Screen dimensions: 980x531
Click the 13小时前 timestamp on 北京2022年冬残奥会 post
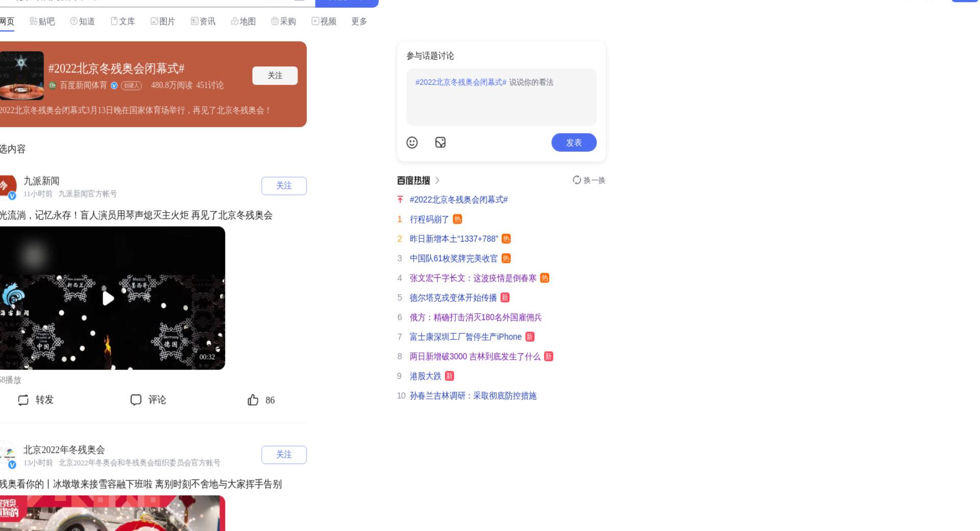click(x=38, y=463)
